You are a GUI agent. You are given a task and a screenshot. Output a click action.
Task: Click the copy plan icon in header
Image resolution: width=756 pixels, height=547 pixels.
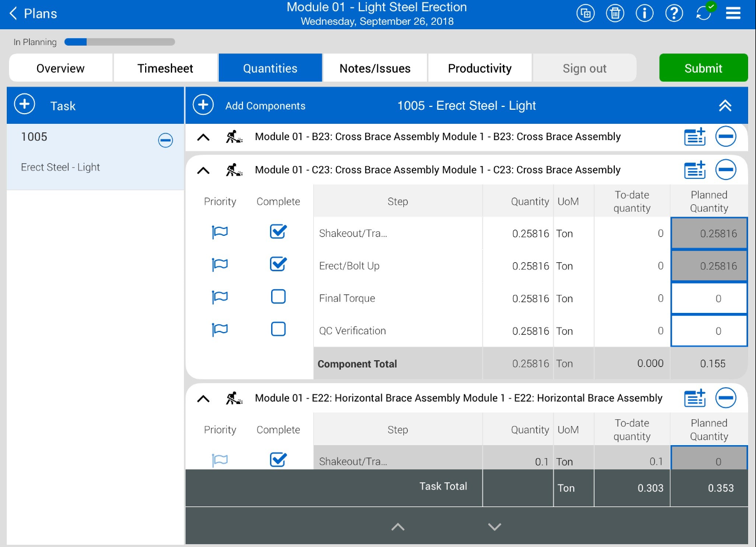(x=586, y=13)
